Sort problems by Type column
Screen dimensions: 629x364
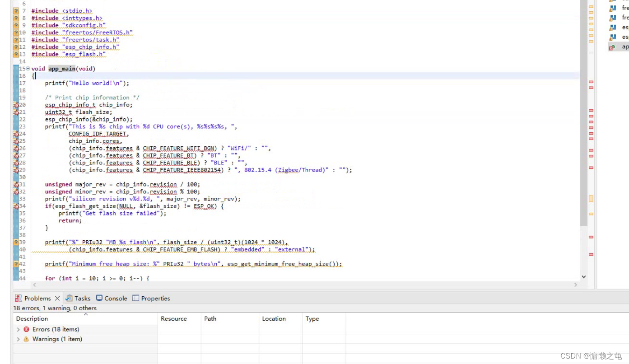(x=324, y=318)
